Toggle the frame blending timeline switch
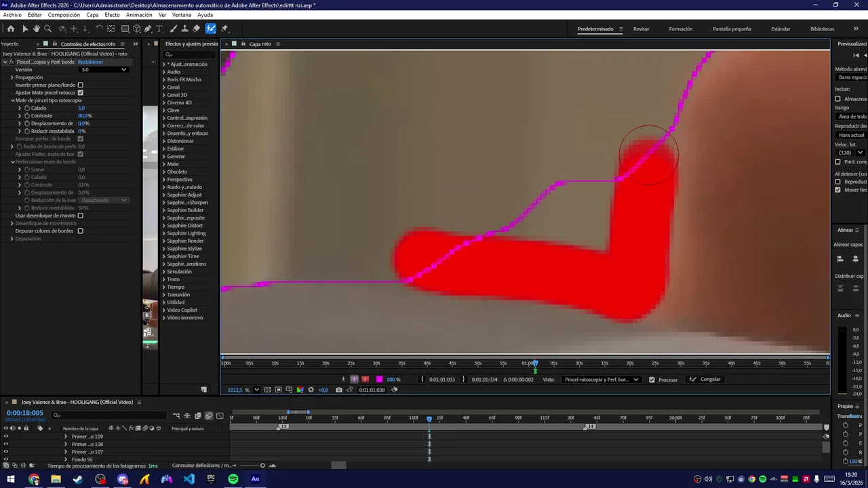868x488 pixels. [198, 415]
